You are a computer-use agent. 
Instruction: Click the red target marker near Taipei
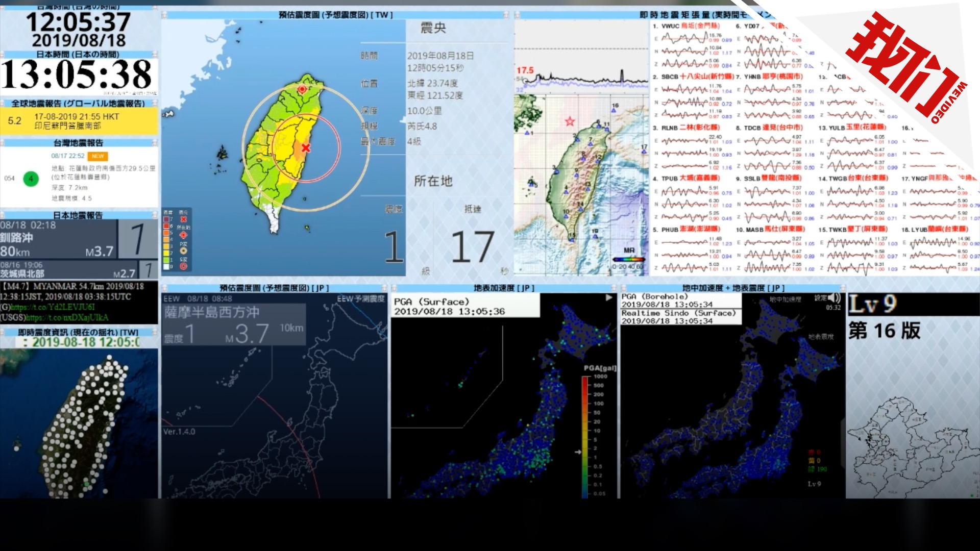click(x=302, y=89)
